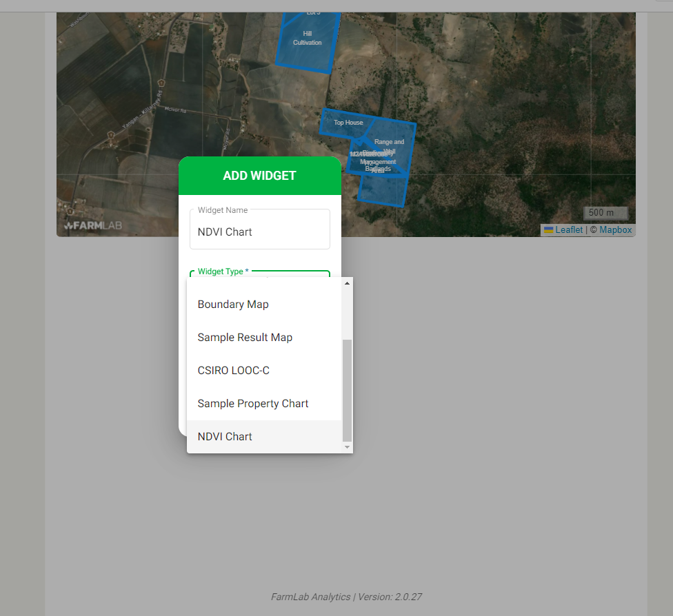
Task: Open the Mapbox attribution link
Action: pos(615,230)
